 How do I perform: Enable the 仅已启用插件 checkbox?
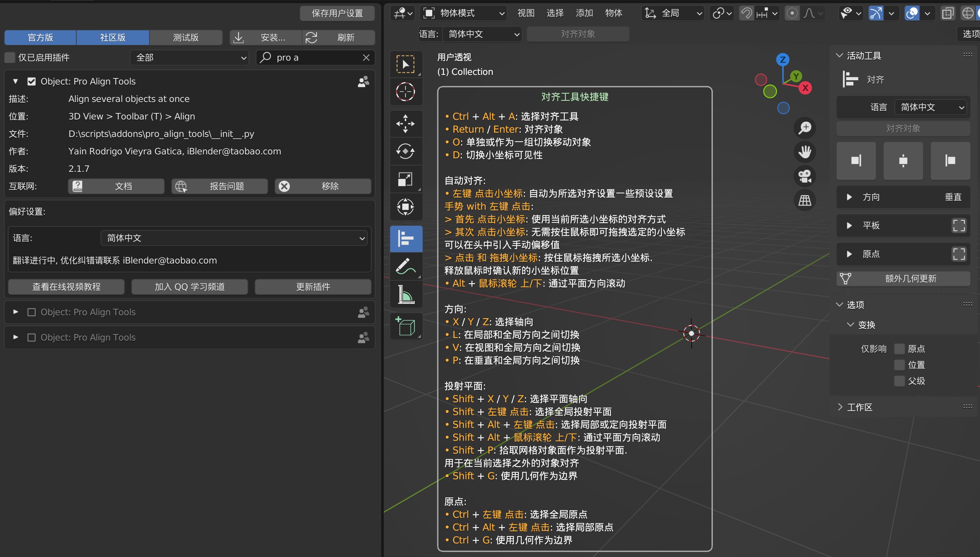point(10,57)
